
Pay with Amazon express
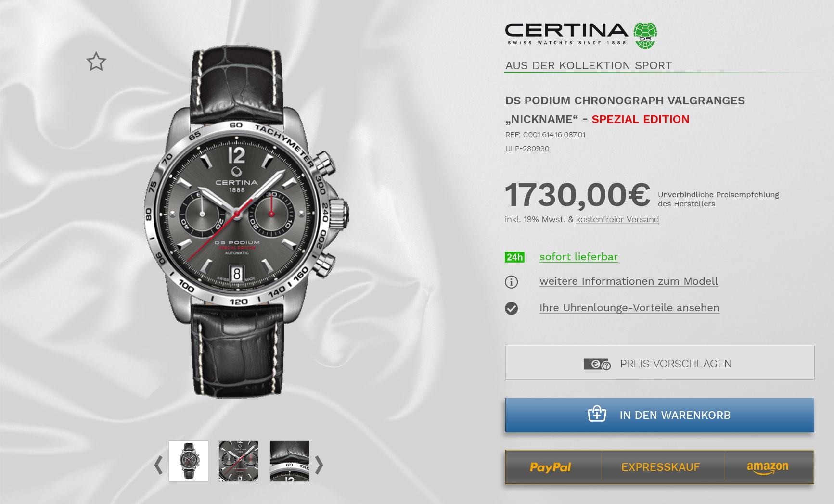(768, 467)
